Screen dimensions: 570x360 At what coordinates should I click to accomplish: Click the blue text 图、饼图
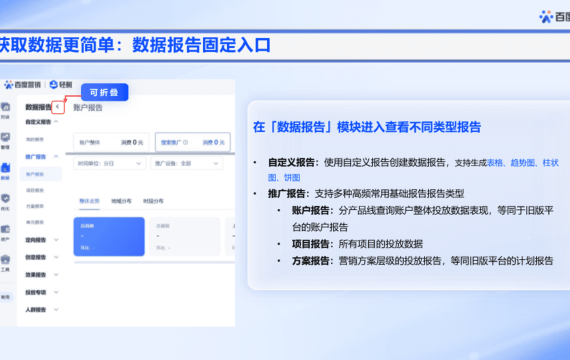coord(284,178)
